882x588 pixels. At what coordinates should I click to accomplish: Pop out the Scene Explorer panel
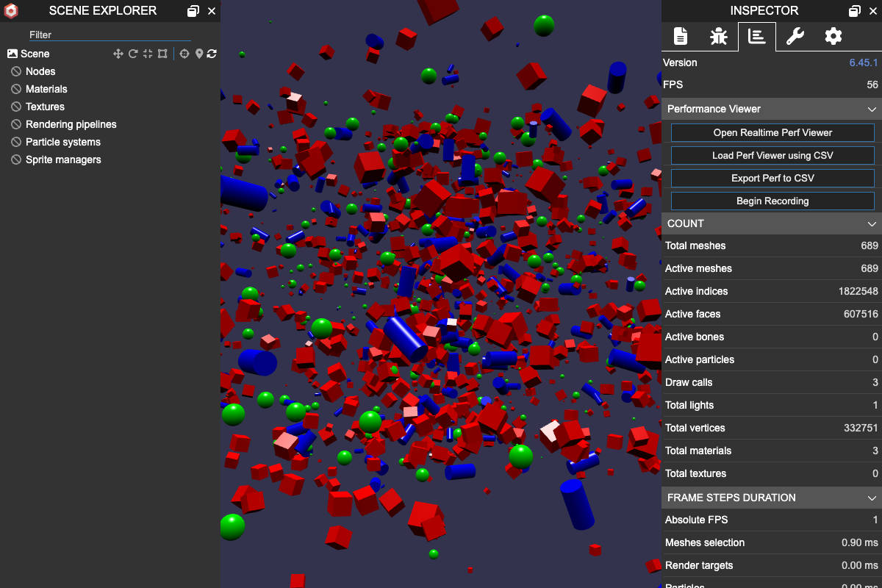pyautogui.click(x=193, y=11)
